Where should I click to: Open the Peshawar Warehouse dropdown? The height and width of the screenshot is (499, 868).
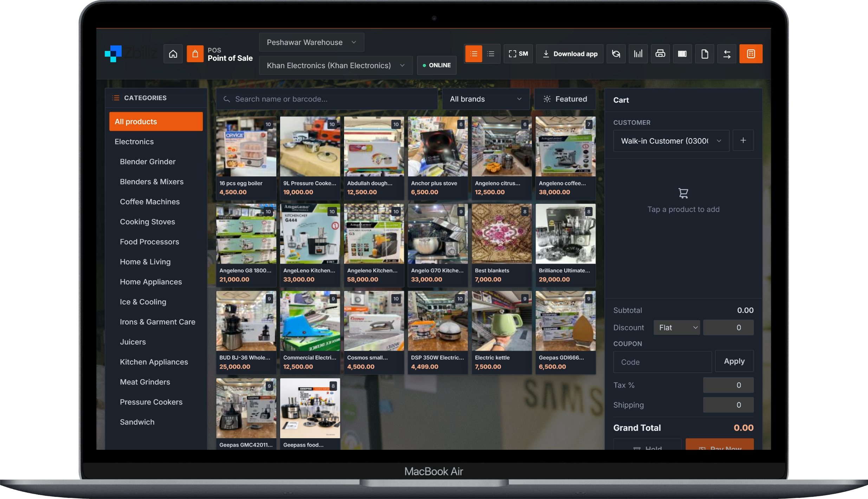(x=311, y=42)
